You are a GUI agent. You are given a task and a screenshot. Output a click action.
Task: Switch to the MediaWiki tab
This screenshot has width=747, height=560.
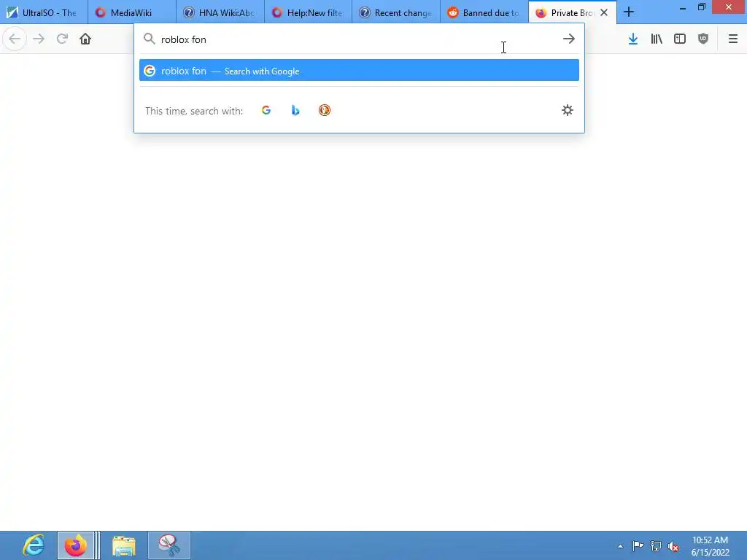pyautogui.click(x=132, y=13)
